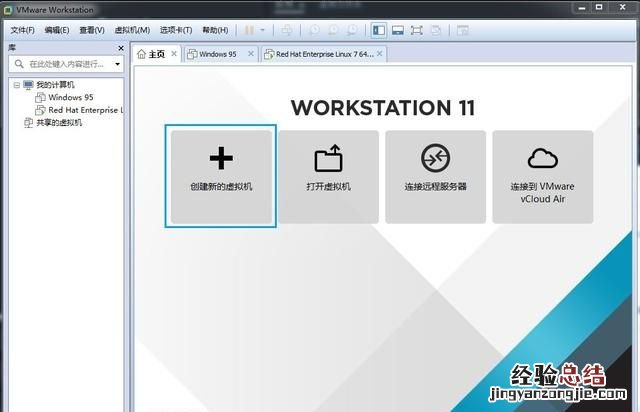Open the 编辑(E) menu
Screen dimensions: 640x412
pos(57,30)
